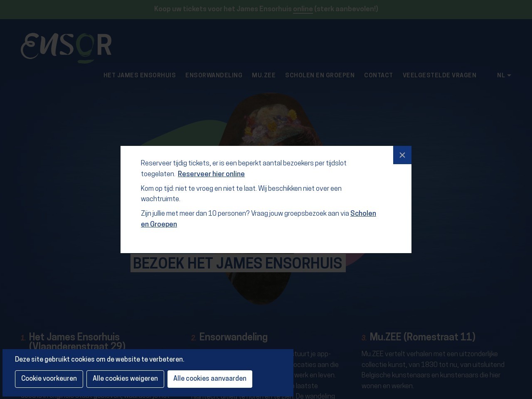Image resolution: width=532 pixels, height=399 pixels.
Task: Click the online link in top banner
Action: [x=303, y=9]
